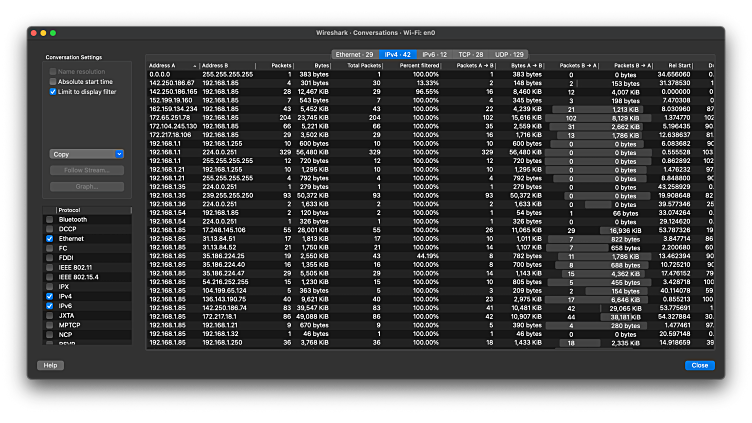Tick the DCCP protocol checkbox
Viewport: 752px width, 423px height.
50,229
